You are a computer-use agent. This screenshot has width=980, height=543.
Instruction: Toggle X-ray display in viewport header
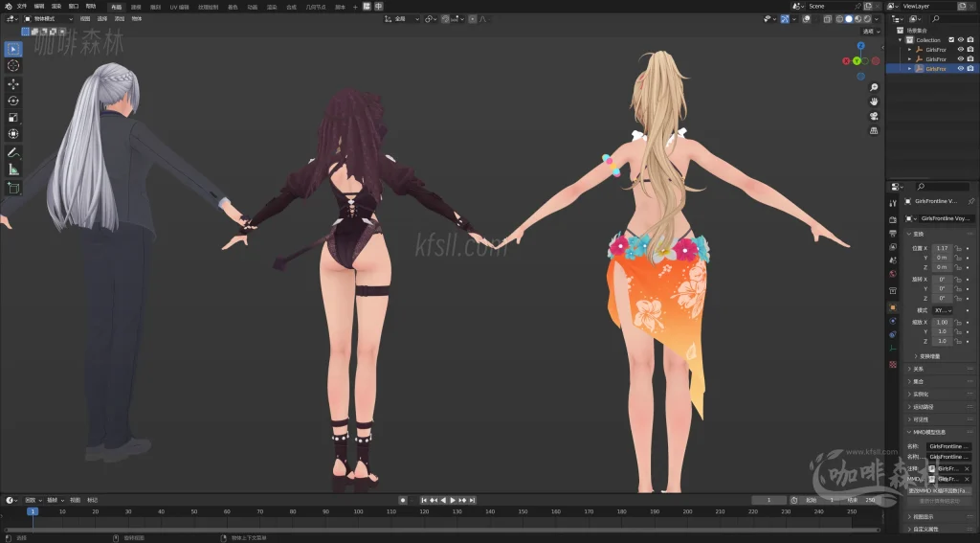pyautogui.click(x=828, y=19)
